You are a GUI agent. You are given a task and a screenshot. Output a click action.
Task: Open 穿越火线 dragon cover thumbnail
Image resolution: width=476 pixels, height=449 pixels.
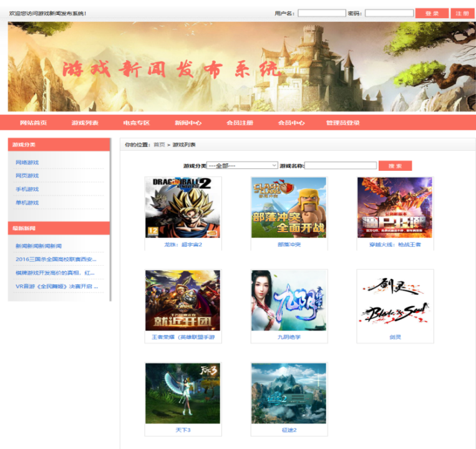[x=395, y=208]
